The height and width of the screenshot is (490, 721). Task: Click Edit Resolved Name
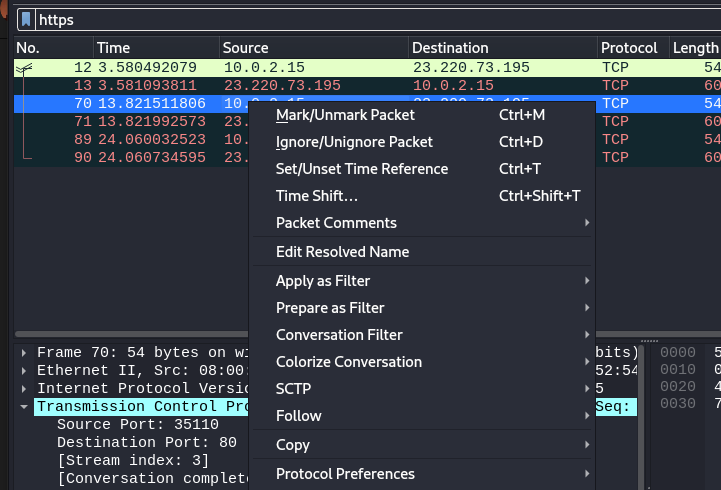[x=342, y=252]
